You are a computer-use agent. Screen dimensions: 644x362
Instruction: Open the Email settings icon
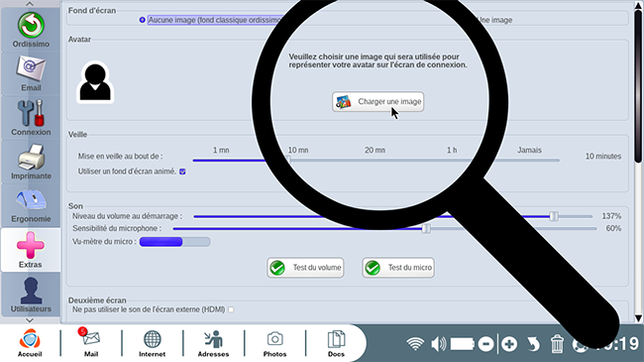point(31,73)
